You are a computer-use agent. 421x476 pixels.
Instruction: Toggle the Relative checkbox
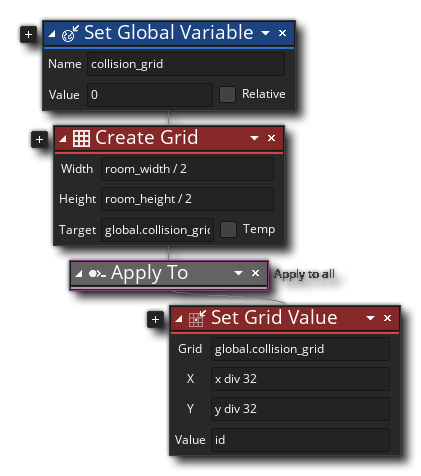(x=227, y=94)
